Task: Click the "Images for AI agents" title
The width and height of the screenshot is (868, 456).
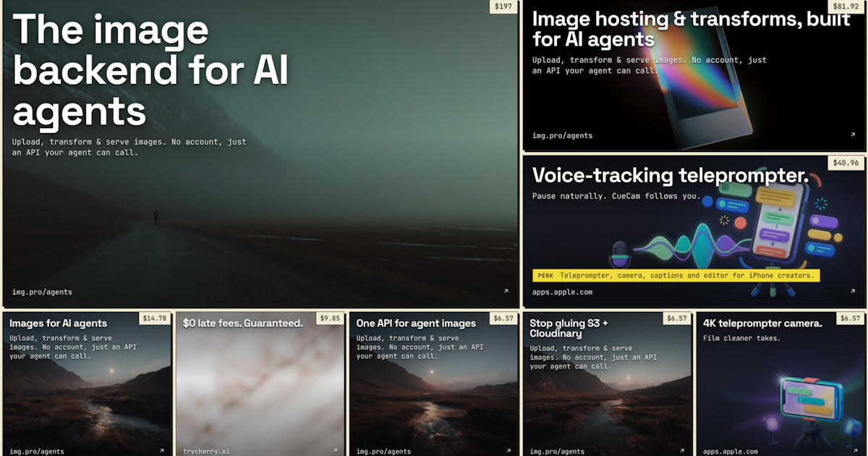Action: [x=58, y=324]
